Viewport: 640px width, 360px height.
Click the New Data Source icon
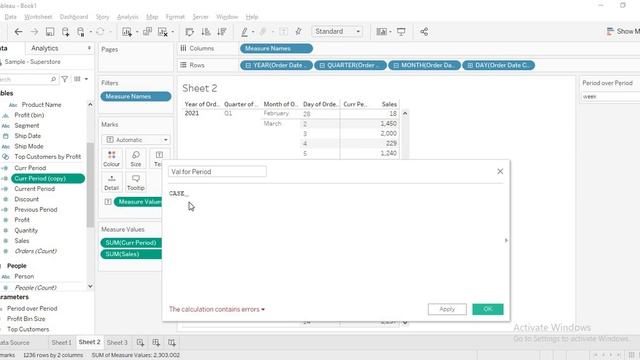point(65,32)
